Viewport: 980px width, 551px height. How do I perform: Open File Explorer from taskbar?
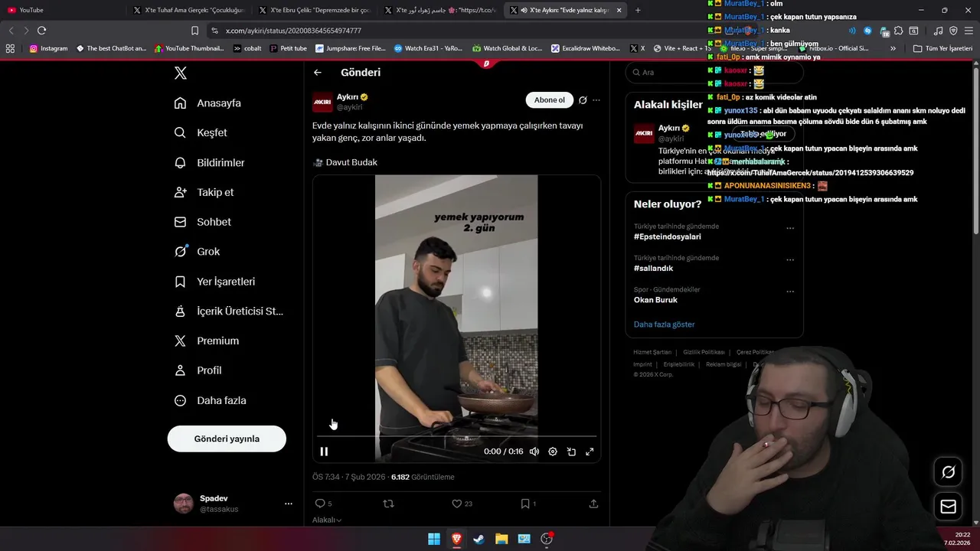[501, 539]
